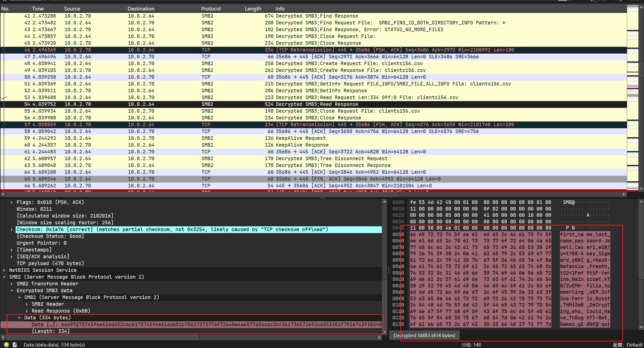Expand the Read Response (0x08) node
Screen dimensions: 644x348
tap(27, 311)
